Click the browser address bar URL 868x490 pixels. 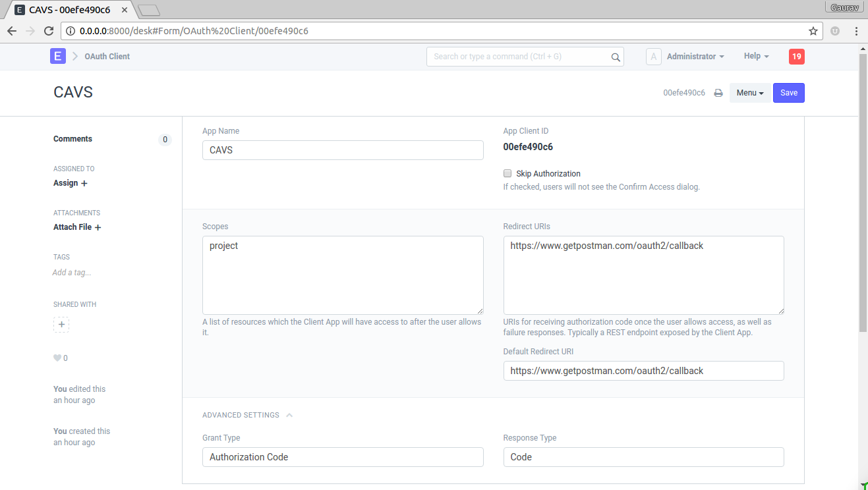coord(194,31)
